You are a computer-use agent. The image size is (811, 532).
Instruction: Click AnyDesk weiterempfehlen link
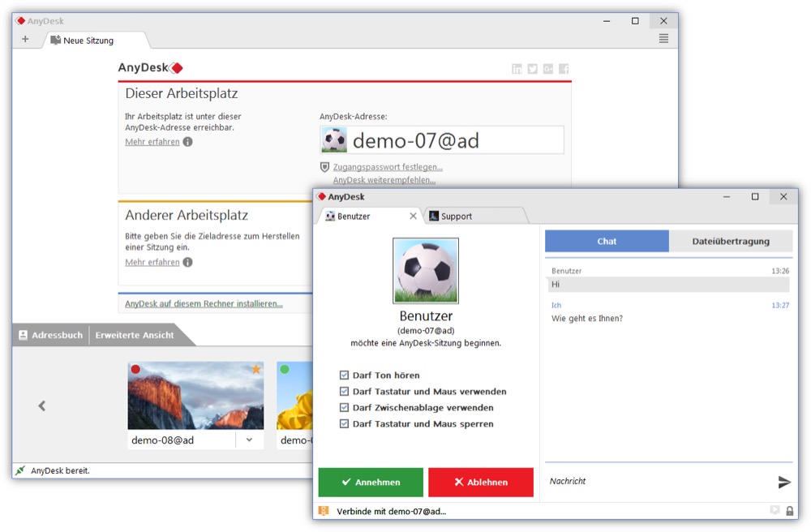[x=384, y=180]
